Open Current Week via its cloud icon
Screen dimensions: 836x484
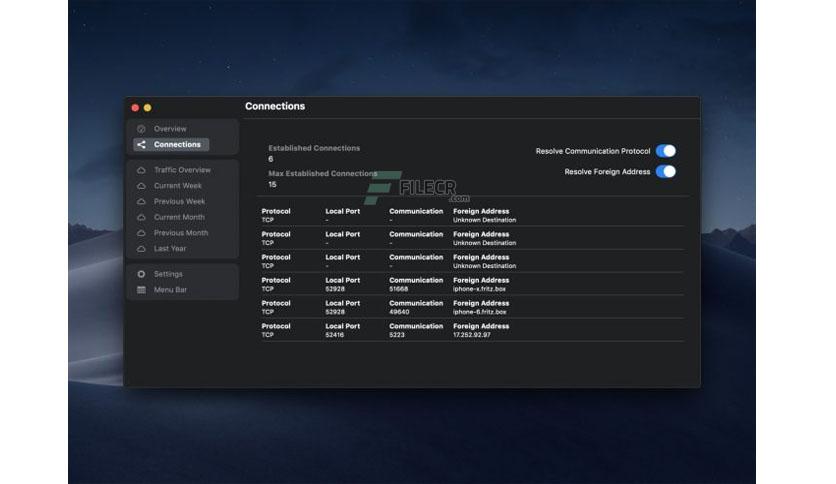coord(141,186)
